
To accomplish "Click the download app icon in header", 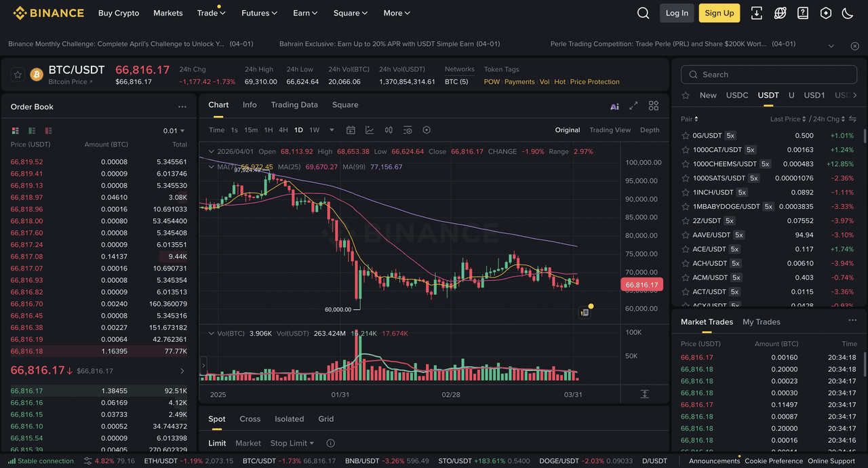I will 757,13.
